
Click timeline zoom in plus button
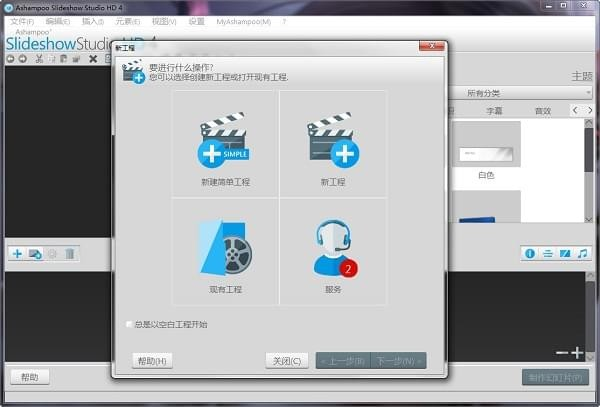[x=577, y=352]
